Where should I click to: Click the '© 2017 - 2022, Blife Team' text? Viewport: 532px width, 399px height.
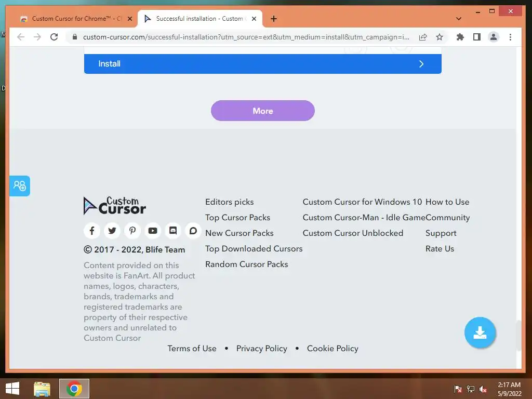coord(135,250)
